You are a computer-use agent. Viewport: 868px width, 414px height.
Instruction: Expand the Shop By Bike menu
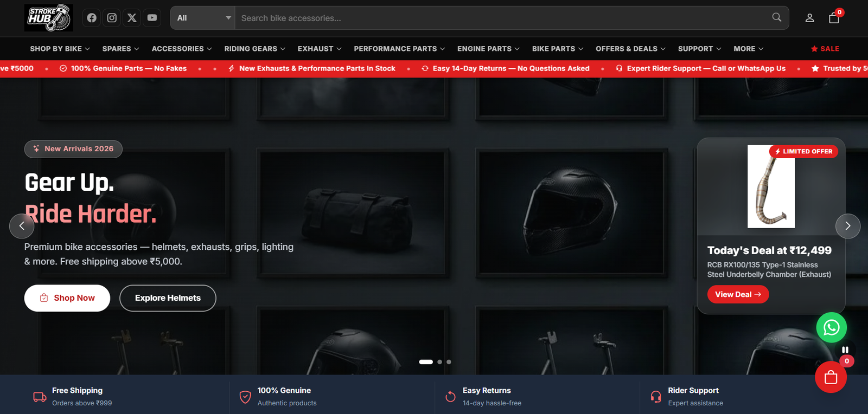point(60,49)
